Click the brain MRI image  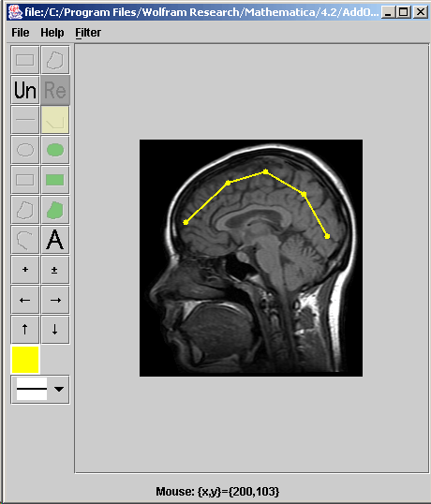coord(251,258)
